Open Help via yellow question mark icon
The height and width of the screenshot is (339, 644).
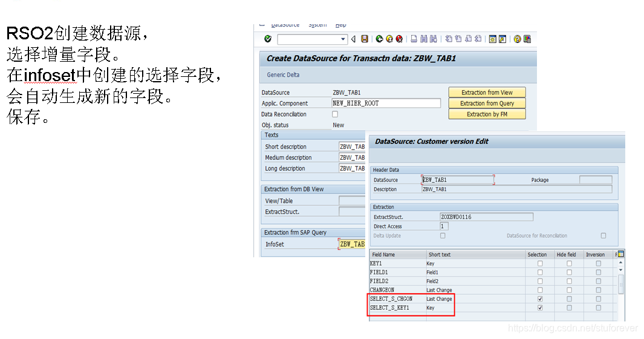[x=518, y=39]
